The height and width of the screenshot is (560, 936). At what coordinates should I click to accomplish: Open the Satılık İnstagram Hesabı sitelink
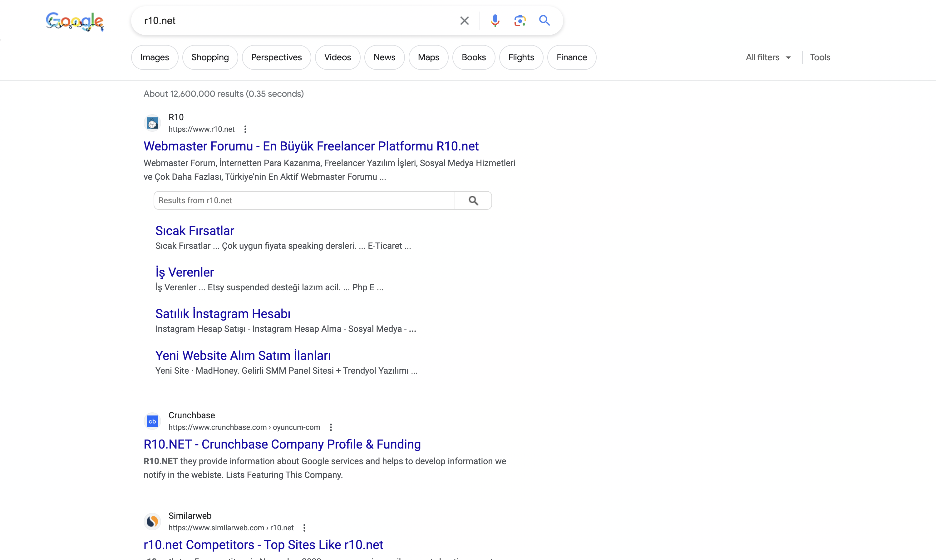223,314
